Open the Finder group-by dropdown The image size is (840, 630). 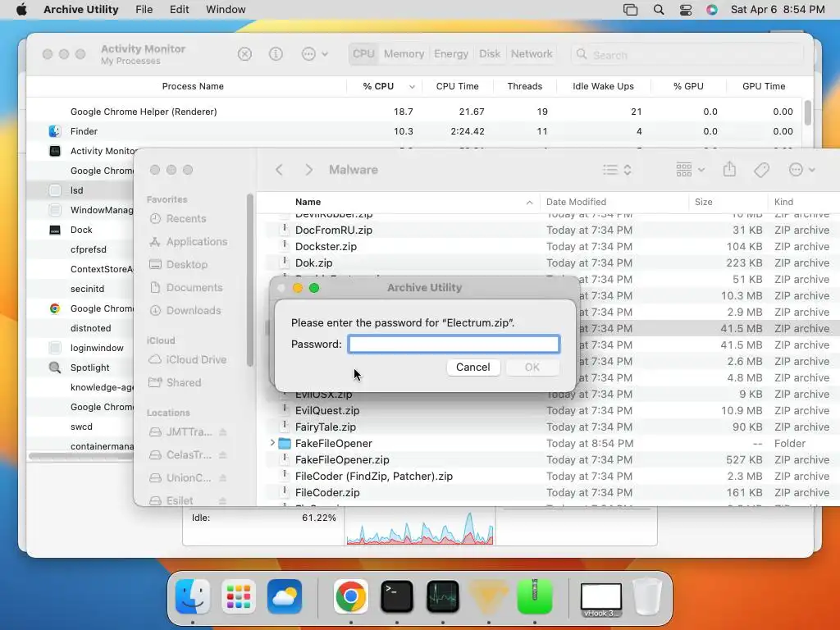[x=690, y=170]
